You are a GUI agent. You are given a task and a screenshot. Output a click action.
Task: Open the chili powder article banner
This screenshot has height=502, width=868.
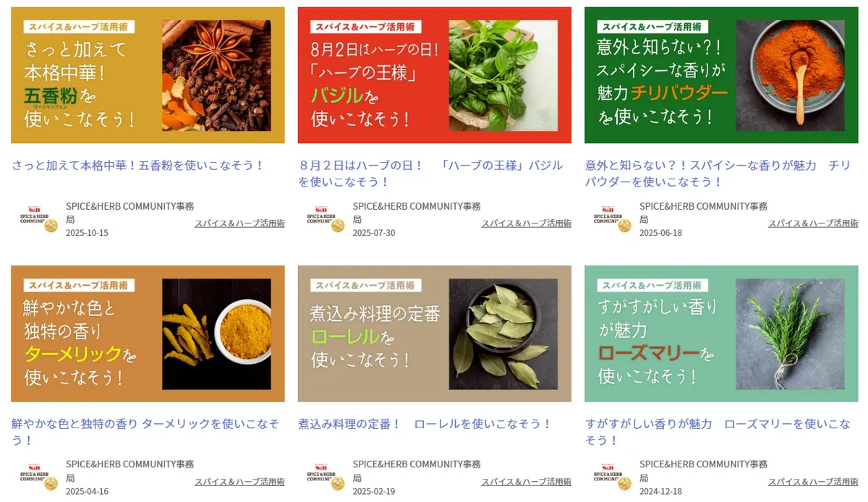pos(721,75)
